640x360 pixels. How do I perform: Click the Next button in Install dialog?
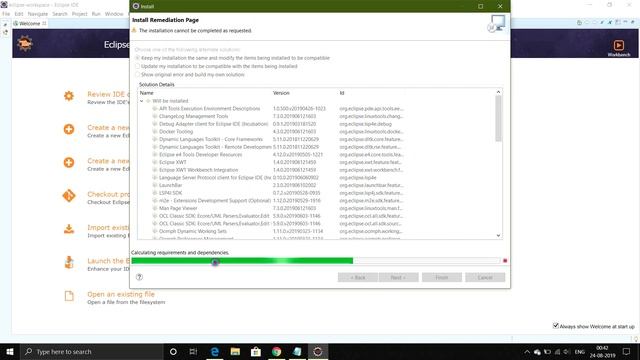coord(398,278)
